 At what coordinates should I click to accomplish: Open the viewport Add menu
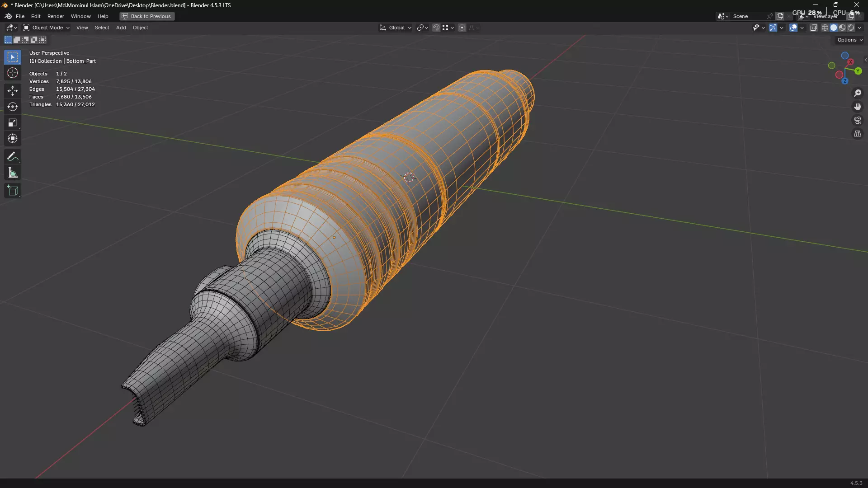click(x=121, y=28)
